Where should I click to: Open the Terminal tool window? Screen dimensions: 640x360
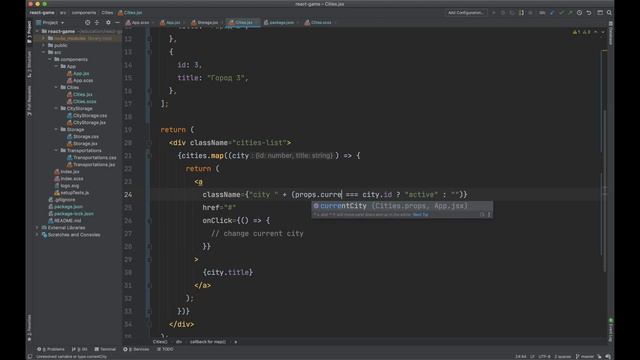pyautogui.click(x=105, y=349)
